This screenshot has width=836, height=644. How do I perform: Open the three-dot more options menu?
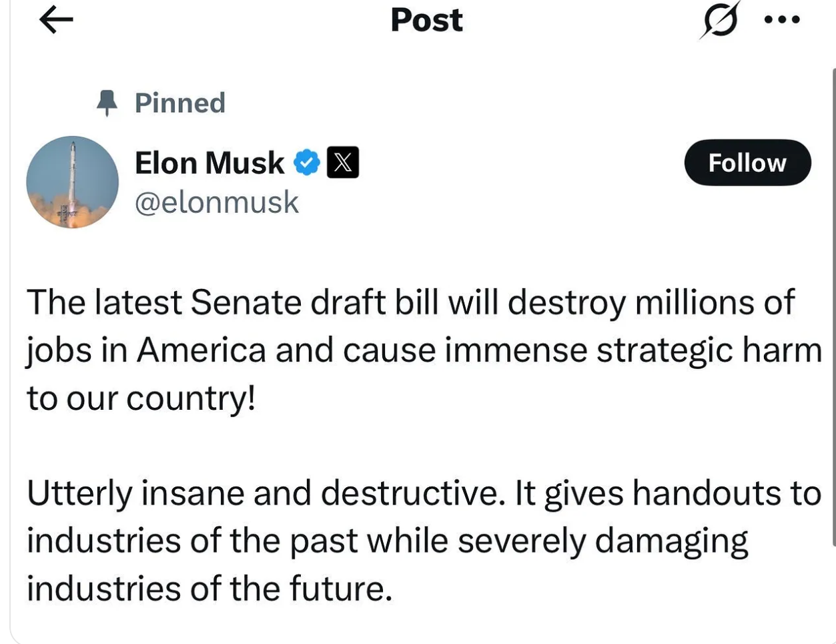tap(782, 20)
